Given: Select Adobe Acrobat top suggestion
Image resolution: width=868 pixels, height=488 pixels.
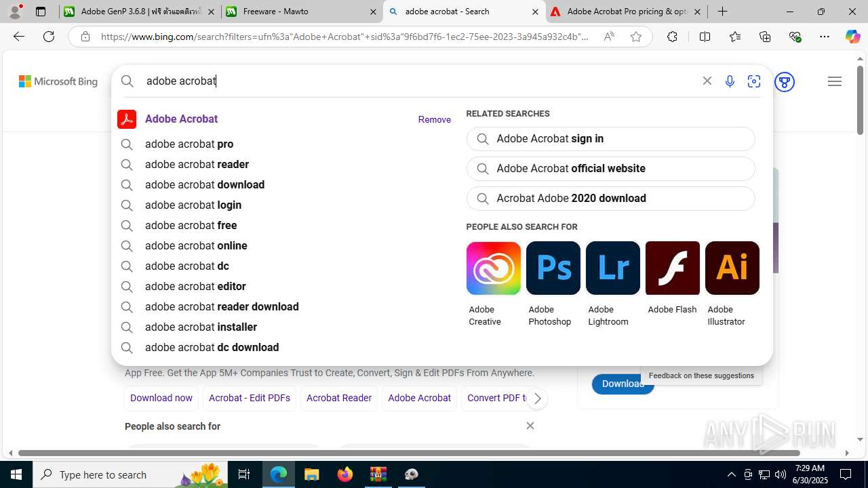Looking at the screenshot, I should tap(181, 119).
